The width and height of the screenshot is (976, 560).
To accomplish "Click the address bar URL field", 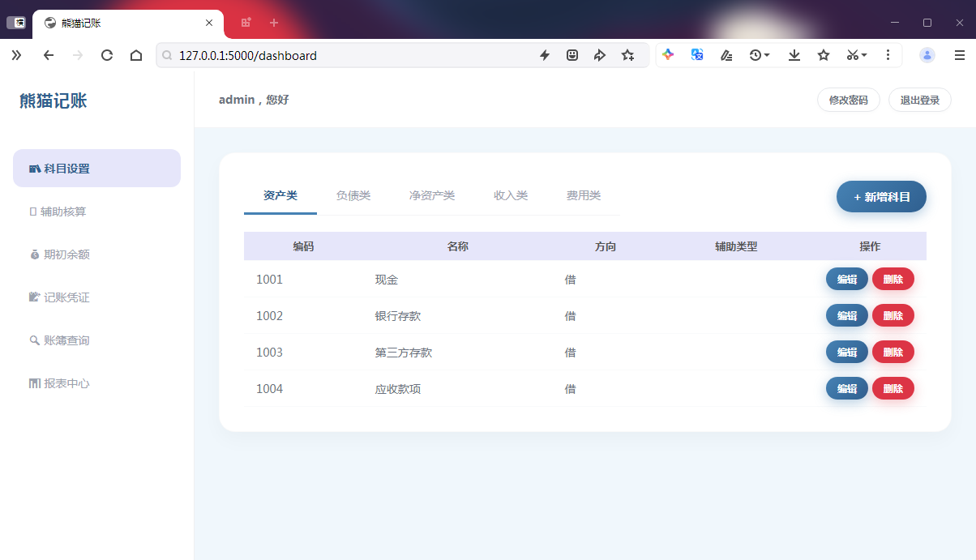I will 349,56.
